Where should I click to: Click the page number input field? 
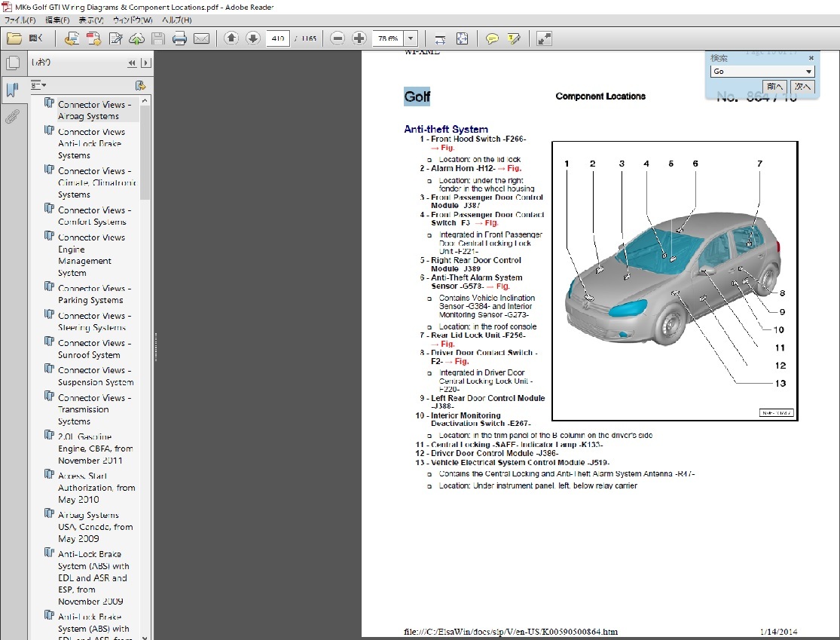278,38
